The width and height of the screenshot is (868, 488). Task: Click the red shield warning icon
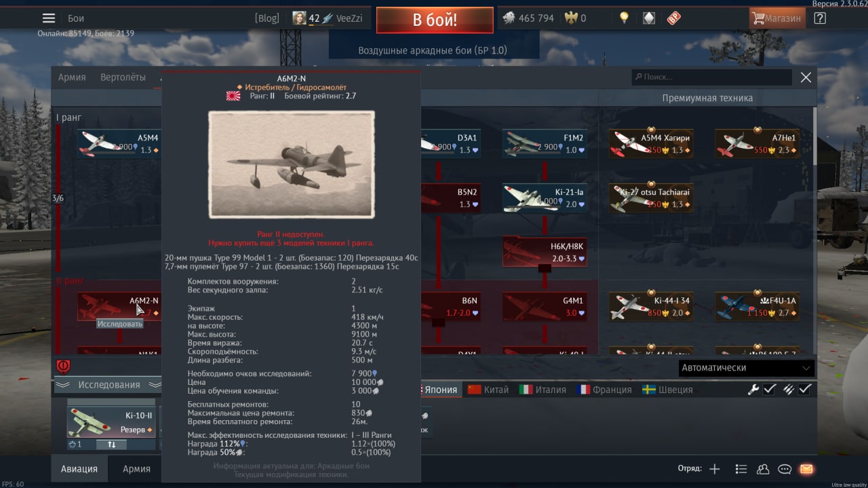(x=63, y=367)
